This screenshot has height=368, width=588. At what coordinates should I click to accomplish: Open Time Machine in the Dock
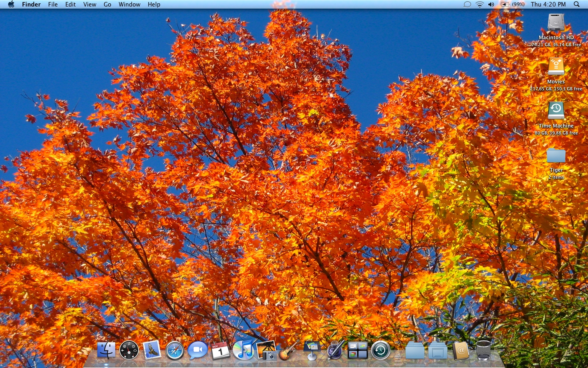[x=381, y=350]
